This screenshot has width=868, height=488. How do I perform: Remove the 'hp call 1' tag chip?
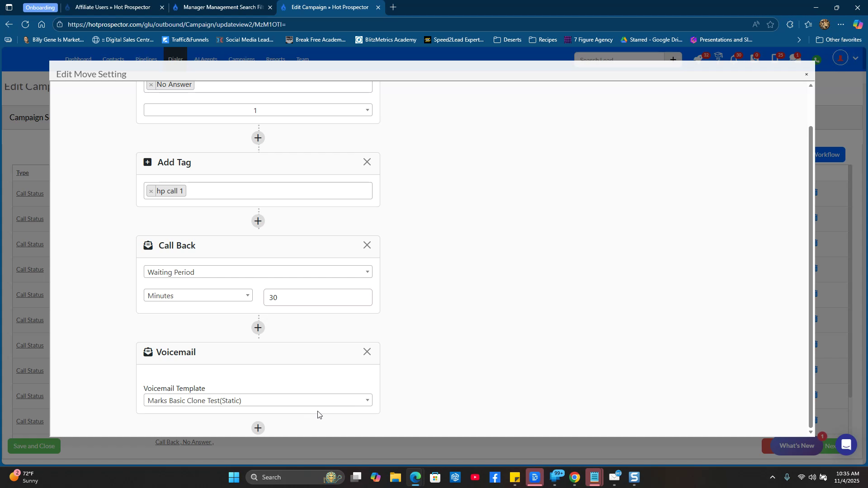pyautogui.click(x=151, y=191)
